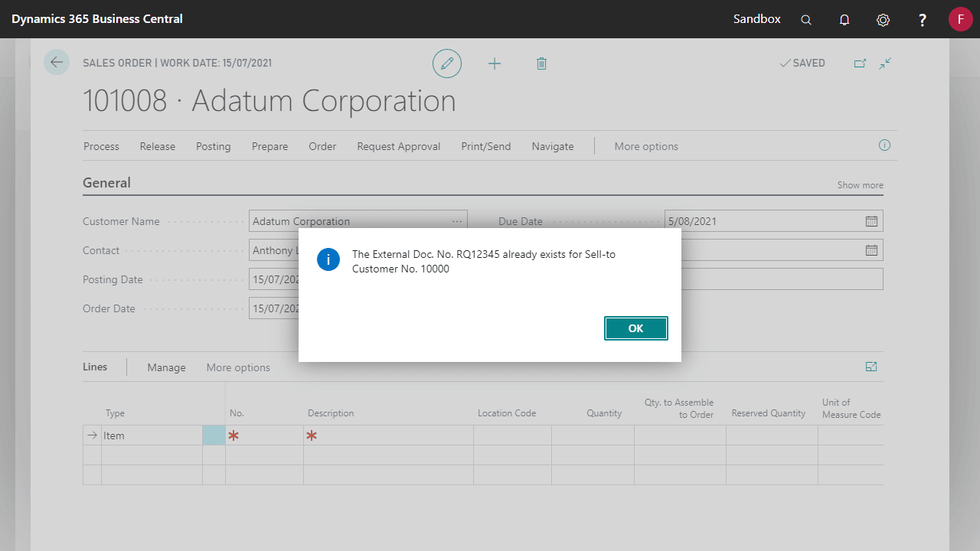Open the notifications bell
This screenshot has height=551, width=980.
tap(844, 20)
